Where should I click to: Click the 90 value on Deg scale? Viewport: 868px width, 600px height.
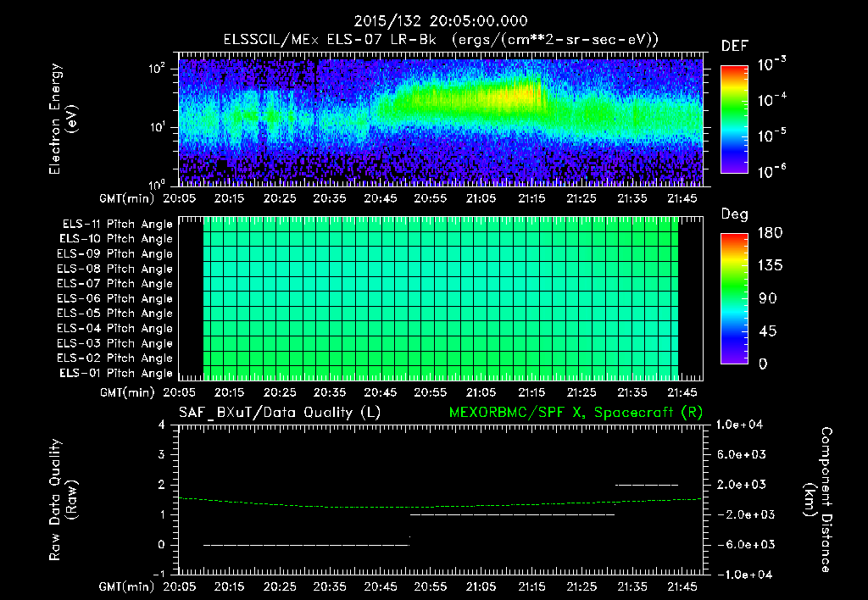768,298
